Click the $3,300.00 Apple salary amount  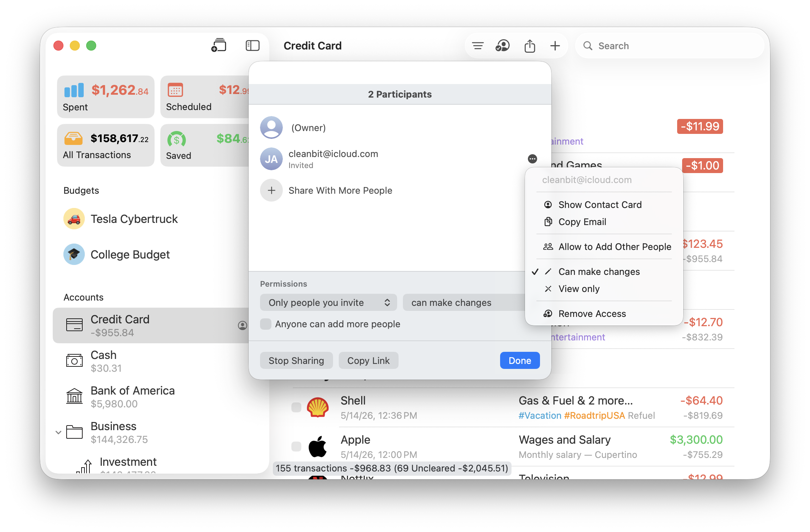point(696,440)
